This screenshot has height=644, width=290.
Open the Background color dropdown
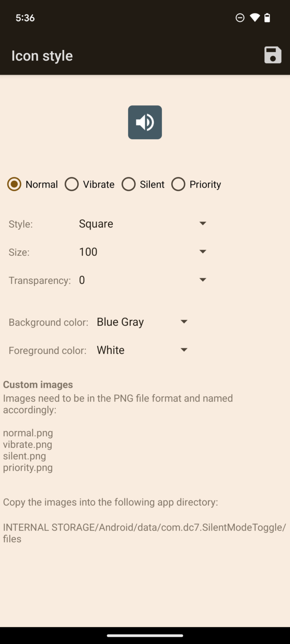(184, 322)
